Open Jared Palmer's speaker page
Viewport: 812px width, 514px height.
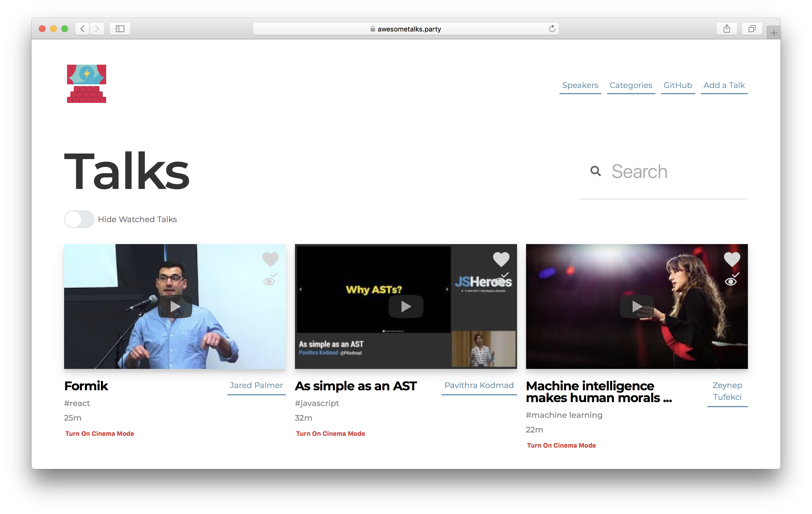tap(256, 385)
